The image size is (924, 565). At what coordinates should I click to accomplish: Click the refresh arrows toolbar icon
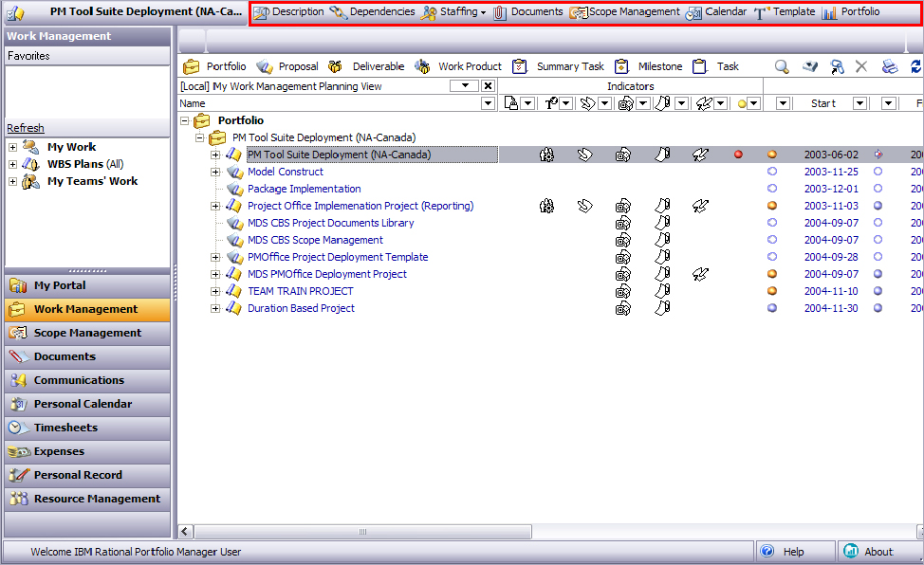pyautogui.click(x=916, y=66)
